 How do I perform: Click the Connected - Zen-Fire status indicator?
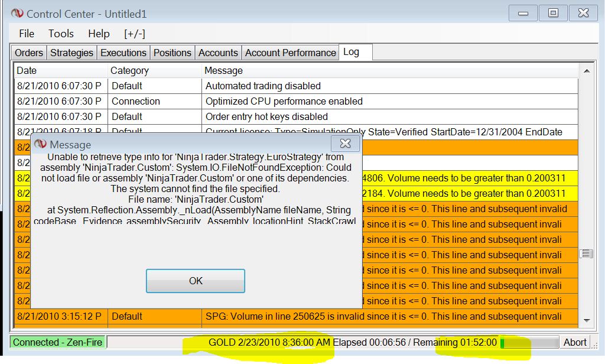tap(57, 342)
